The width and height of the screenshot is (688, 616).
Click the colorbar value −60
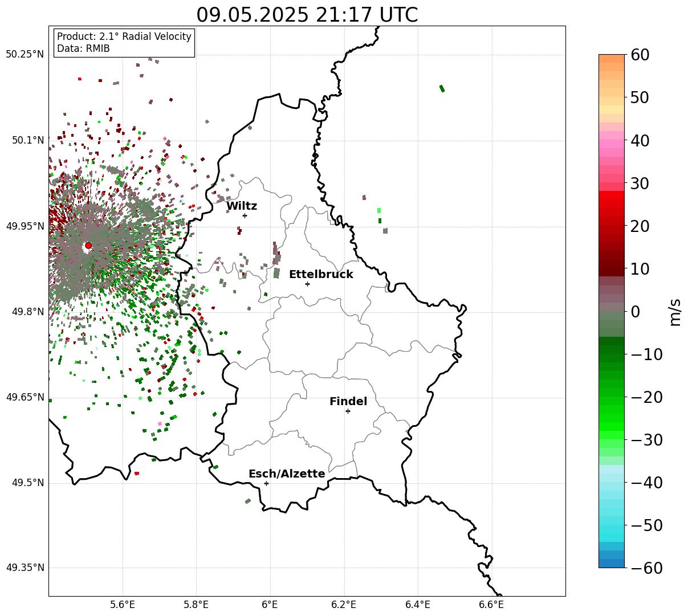[x=646, y=568]
